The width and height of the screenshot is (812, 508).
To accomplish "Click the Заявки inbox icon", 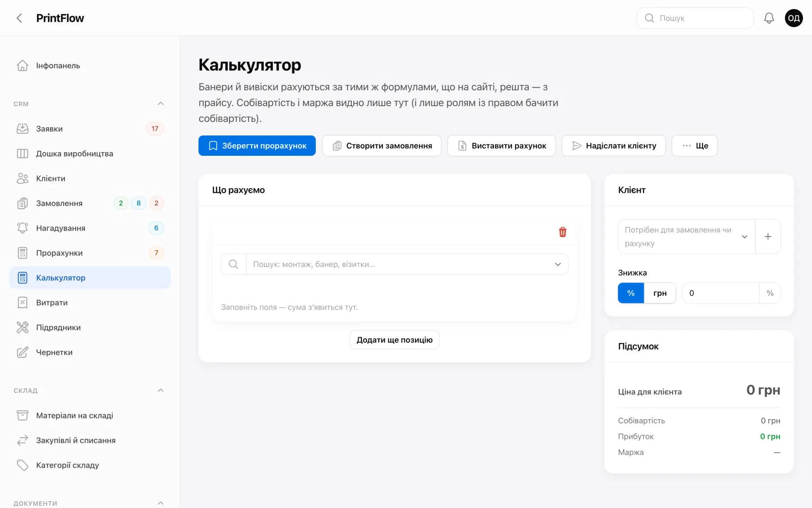I will tap(23, 129).
